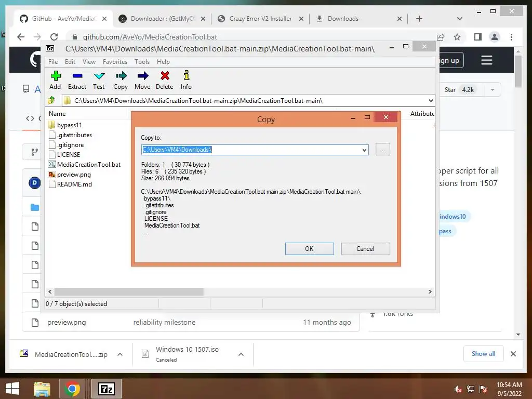Open MediaCreationTool zip download options chevron
The image size is (532, 399).
tap(120, 354)
